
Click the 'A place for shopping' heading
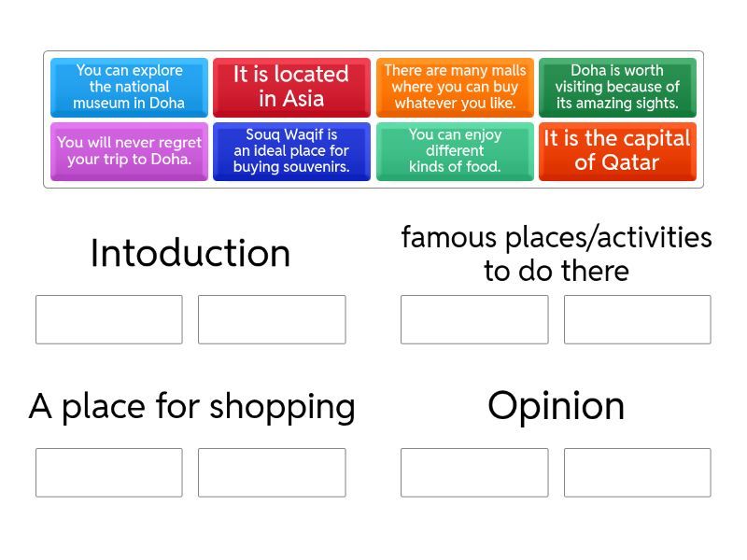click(192, 407)
